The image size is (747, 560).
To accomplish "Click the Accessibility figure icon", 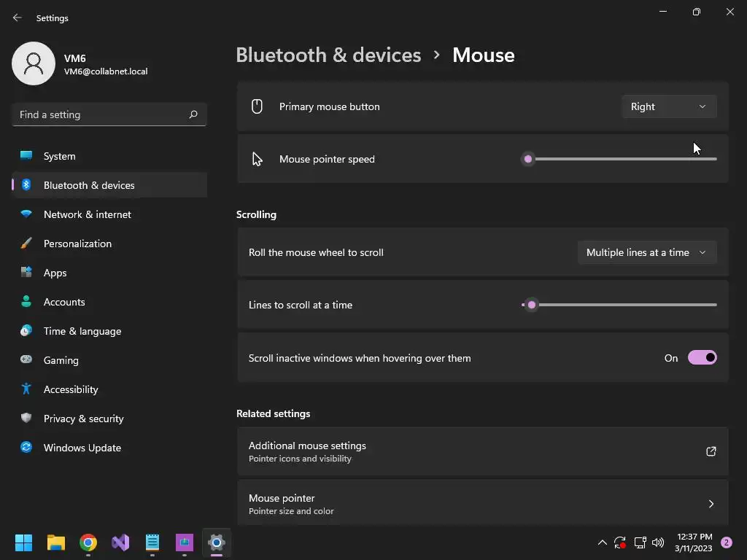I will (x=26, y=389).
